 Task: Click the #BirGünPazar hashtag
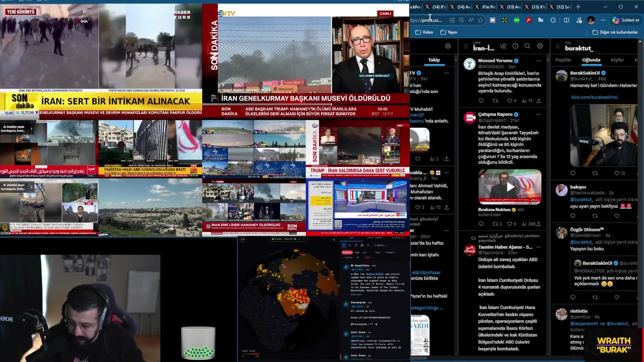click(426, 273)
